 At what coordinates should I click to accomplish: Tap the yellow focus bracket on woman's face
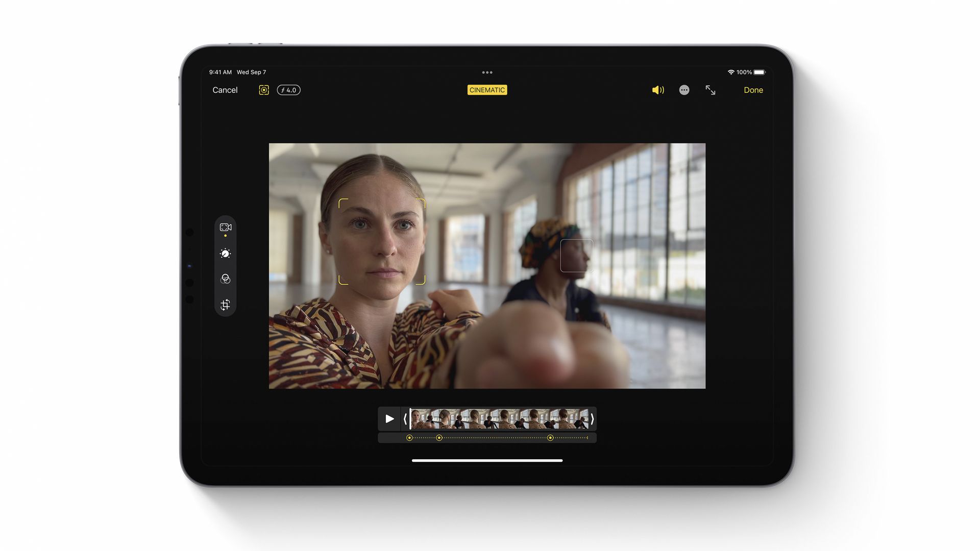[x=382, y=241]
